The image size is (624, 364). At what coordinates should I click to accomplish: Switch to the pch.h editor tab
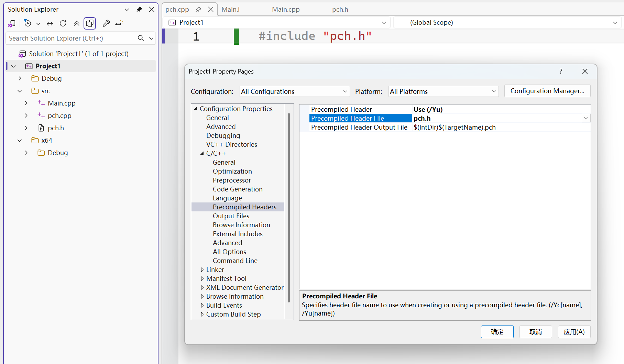(340, 10)
